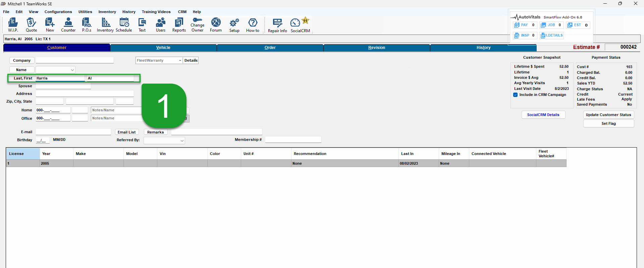This screenshot has width=644, height=268.
Task: Open the Repair Info icon
Action: click(277, 25)
